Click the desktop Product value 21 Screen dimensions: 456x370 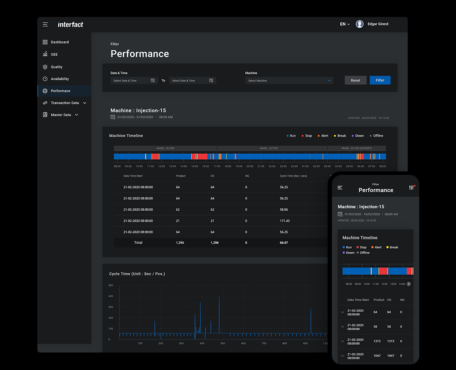pos(178,221)
